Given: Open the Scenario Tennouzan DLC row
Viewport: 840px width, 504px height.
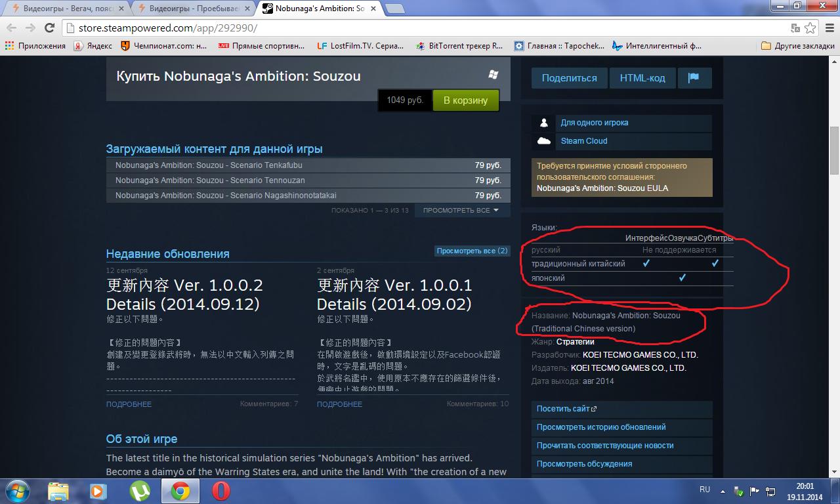Looking at the screenshot, I should (x=308, y=180).
